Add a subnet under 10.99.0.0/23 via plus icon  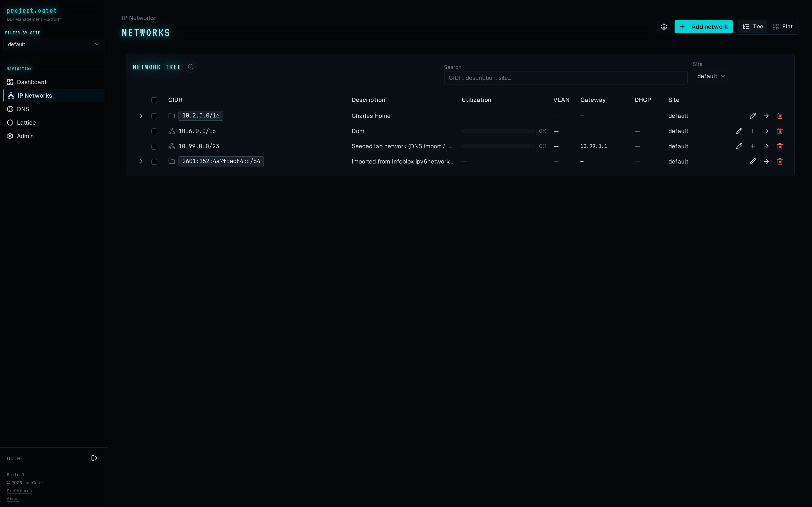(753, 146)
